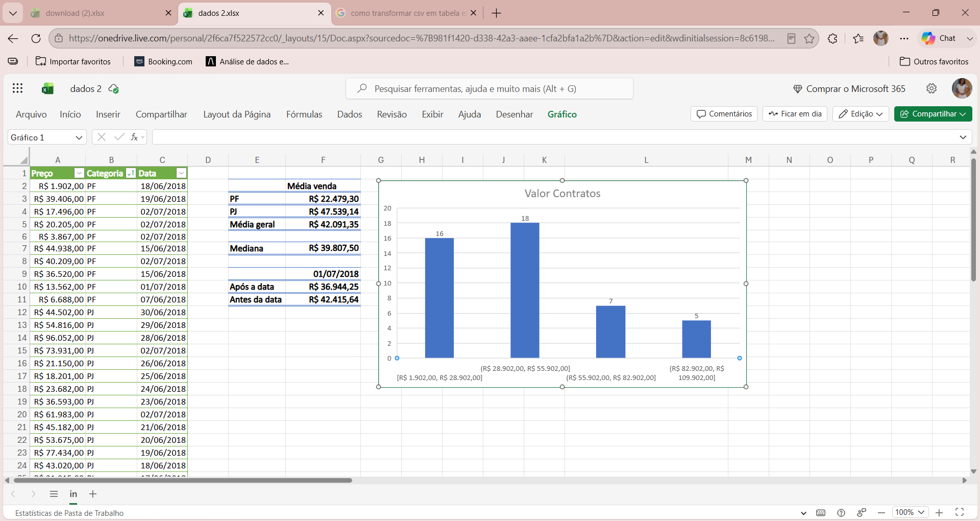Open the Categoria column filter dropdown
Screen dimensions: 980x521
click(131, 173)
